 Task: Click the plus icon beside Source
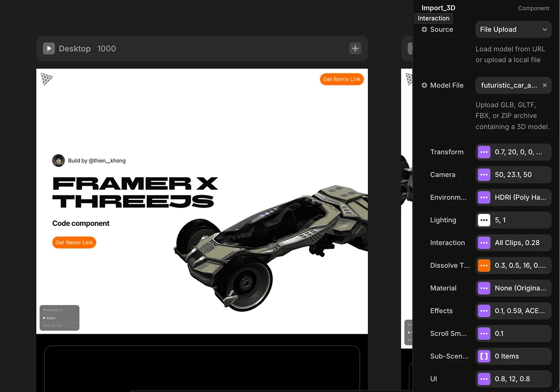[424, 30]
